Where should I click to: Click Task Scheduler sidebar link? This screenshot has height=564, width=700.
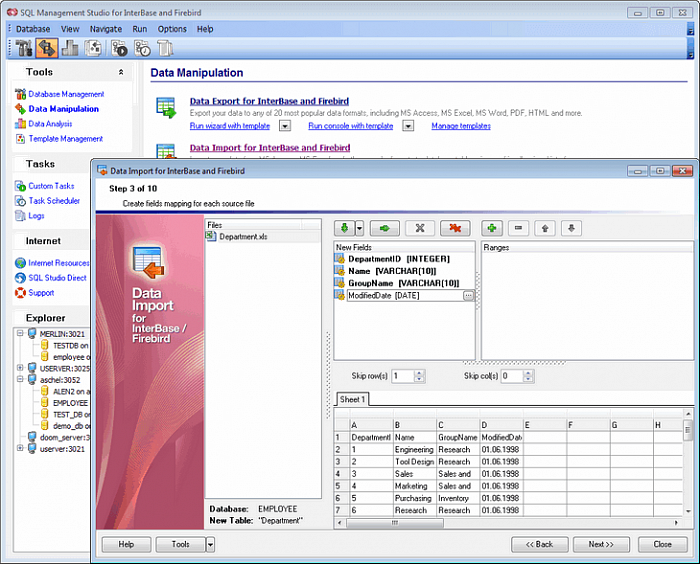(x=54, y=201)
